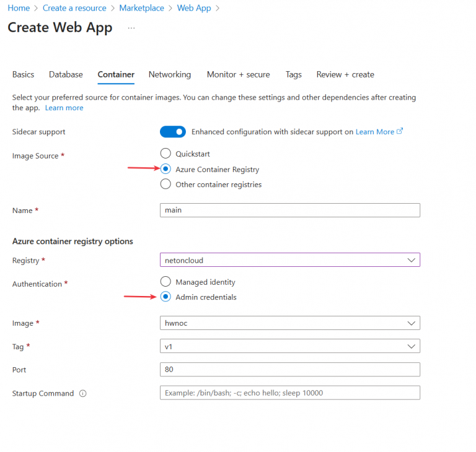Select Managed identity authentication
476x452 pixels.
[165, 282]
